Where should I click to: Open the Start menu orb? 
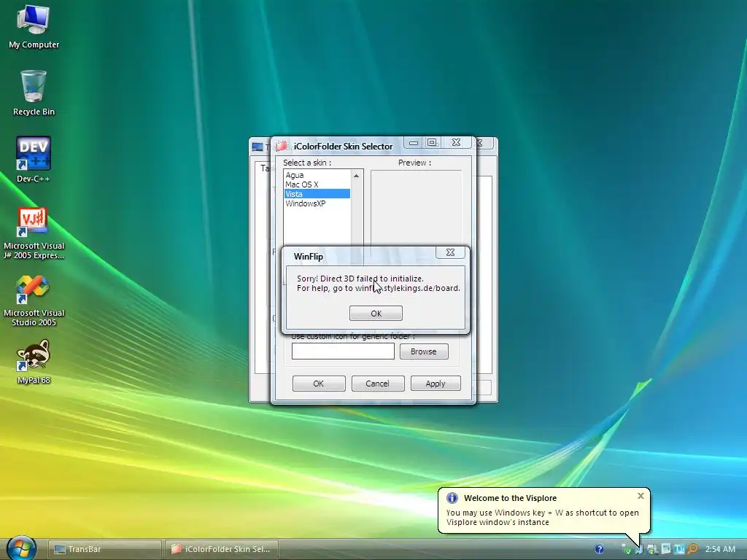[x=21, y=548]
